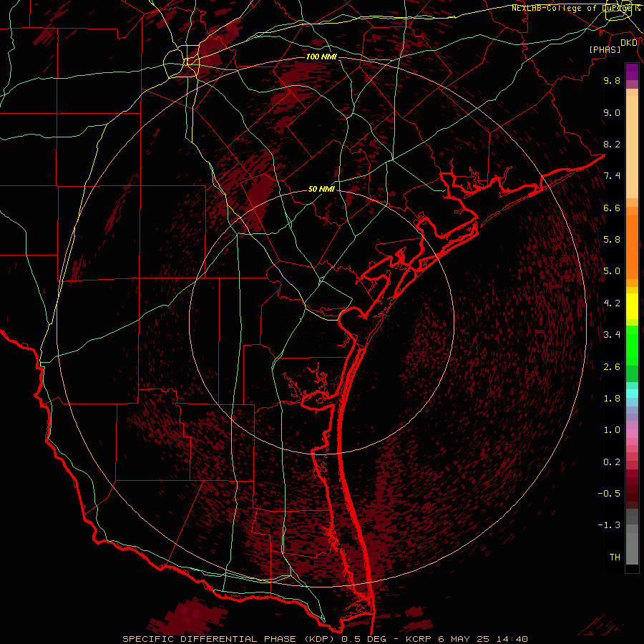Pick the dark maroon color bar segment
The image size is (644, 644).
(x=632, y=489)
